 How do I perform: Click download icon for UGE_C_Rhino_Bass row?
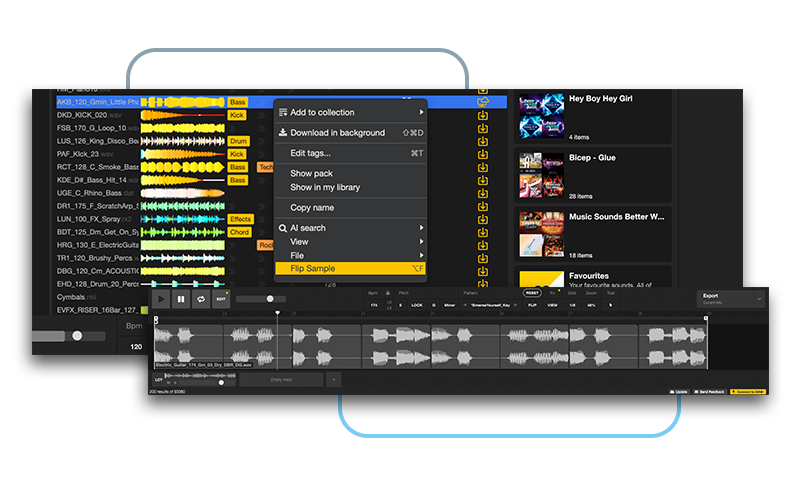[483, 193]
